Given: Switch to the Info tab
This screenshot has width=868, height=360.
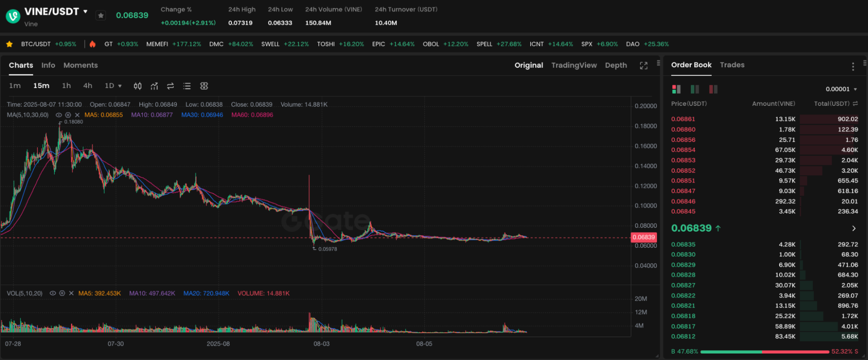Looking at the screenshot, I should 48,65.
